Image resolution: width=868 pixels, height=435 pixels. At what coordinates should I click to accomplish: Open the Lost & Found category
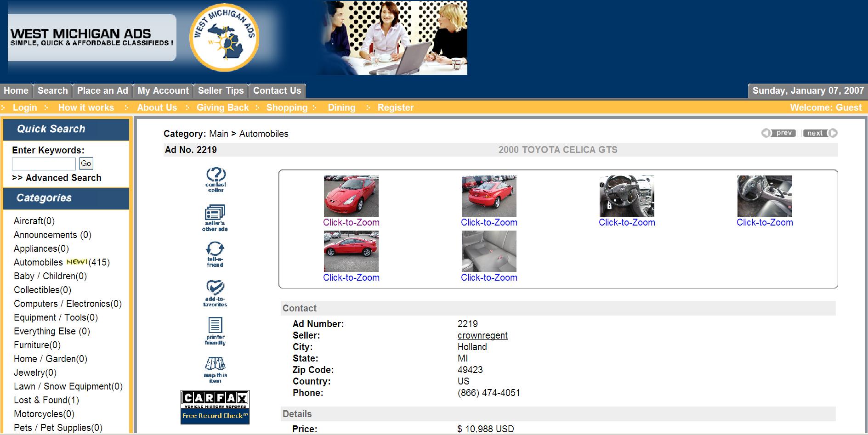(x=46, y=400)
